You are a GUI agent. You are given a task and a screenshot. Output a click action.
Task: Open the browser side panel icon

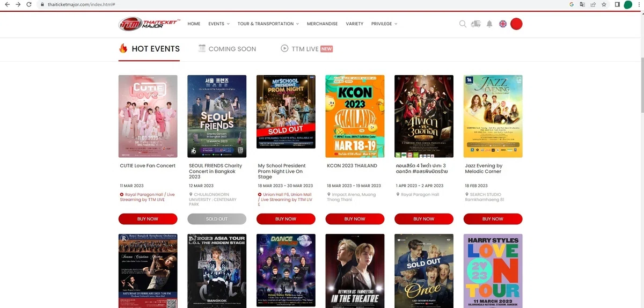tap(617, 4)
